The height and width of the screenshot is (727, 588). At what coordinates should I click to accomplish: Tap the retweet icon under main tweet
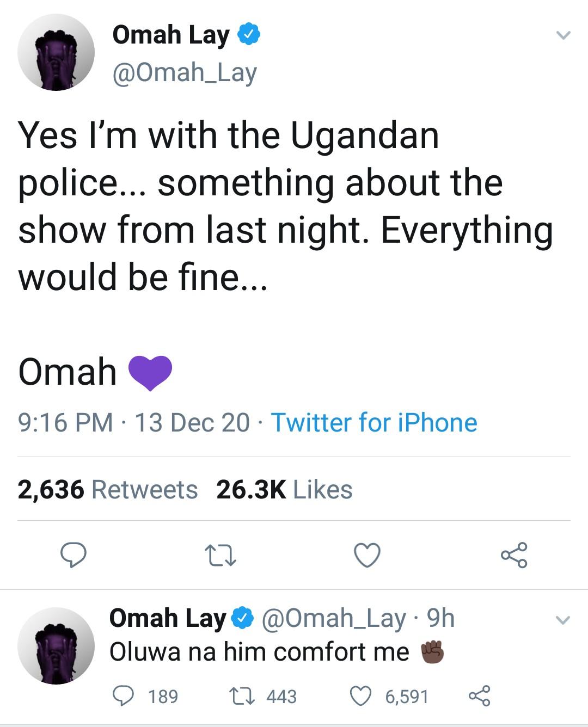(x=220, y=556)
